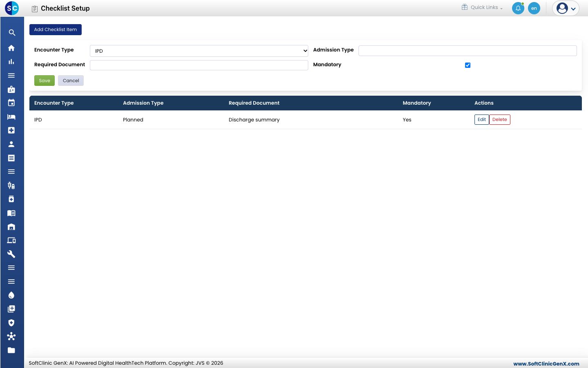Screen dimensions: 588x368
Task: Click the Cancel button
Action: point(71,81)
